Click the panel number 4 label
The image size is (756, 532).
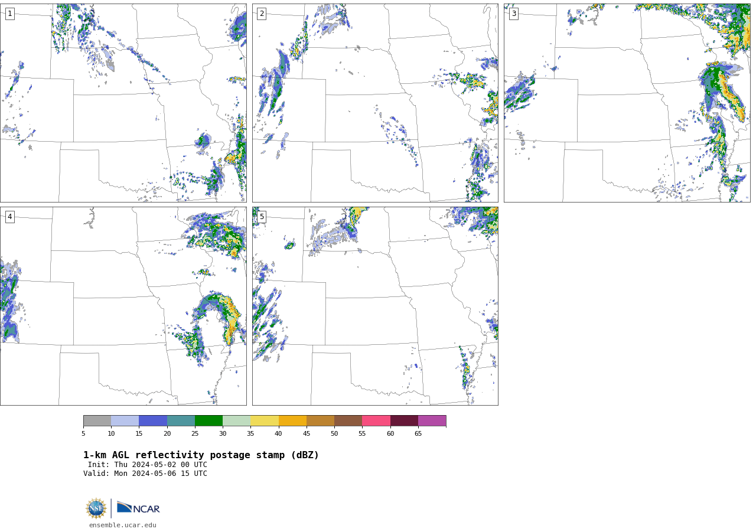[9, 217]
